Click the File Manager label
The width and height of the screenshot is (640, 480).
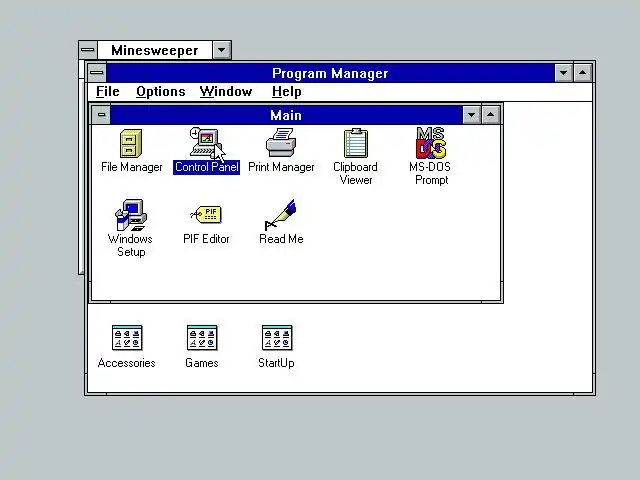131,167
